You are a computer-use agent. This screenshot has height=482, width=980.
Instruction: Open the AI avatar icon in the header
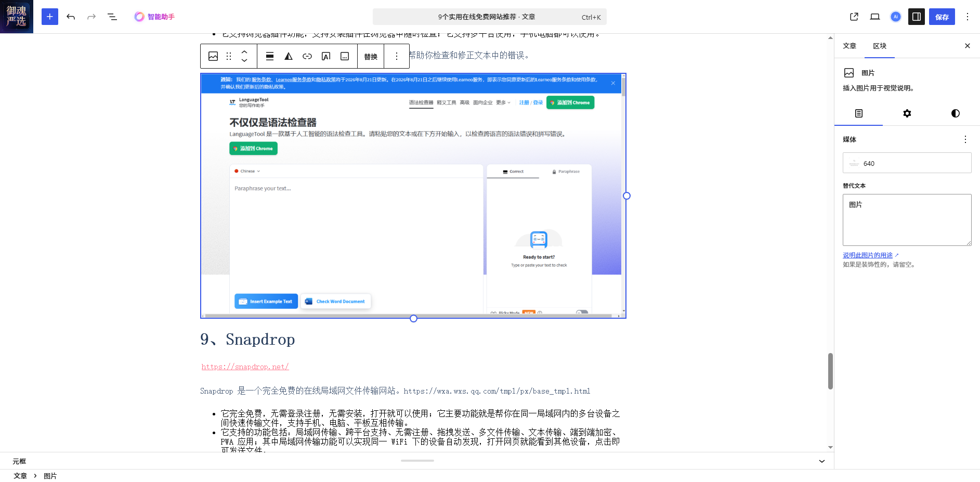(x=896, y=17)
